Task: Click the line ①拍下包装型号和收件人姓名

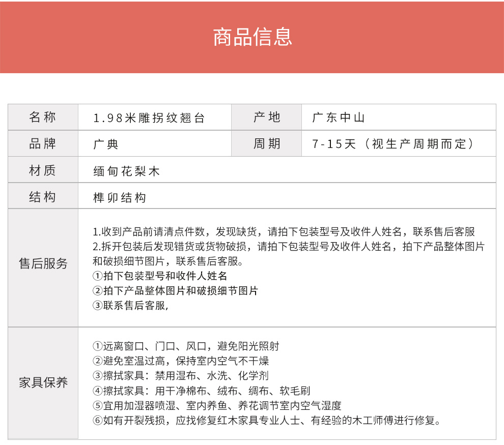Action: tap(160, 276)
